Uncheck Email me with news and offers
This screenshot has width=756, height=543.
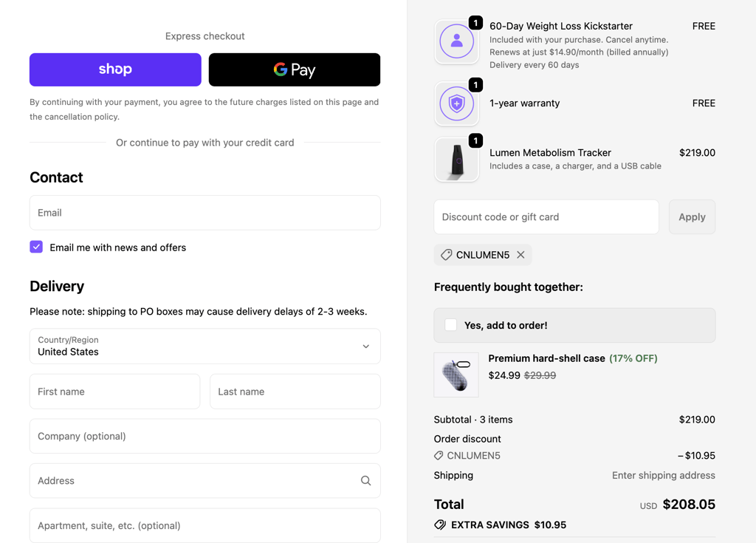[x=36, y=247]
